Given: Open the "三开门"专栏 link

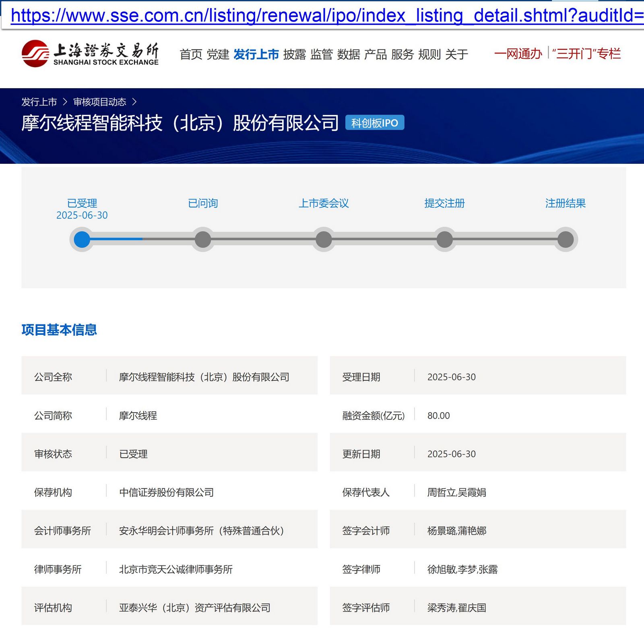Looking at the screenshot, I should (586, 54).
